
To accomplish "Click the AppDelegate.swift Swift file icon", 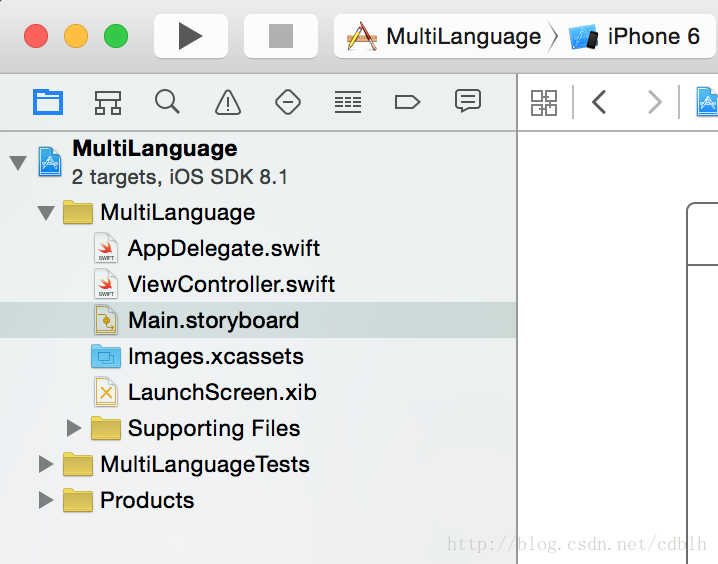I will coord(106,248).
